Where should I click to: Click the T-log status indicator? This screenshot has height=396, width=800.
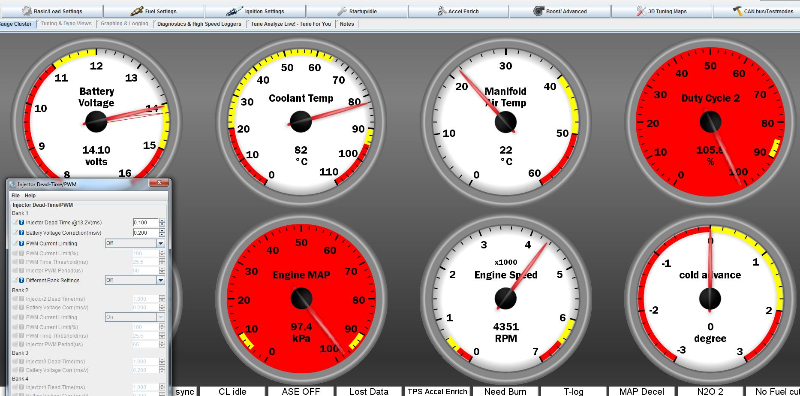pyautogui.click(x=574, y=391)
